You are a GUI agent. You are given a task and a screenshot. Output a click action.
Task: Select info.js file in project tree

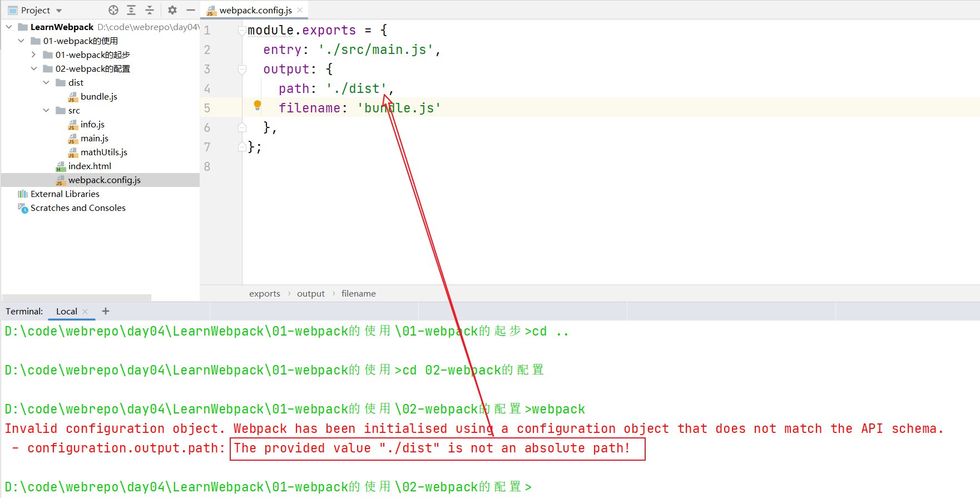coord(92,124)
